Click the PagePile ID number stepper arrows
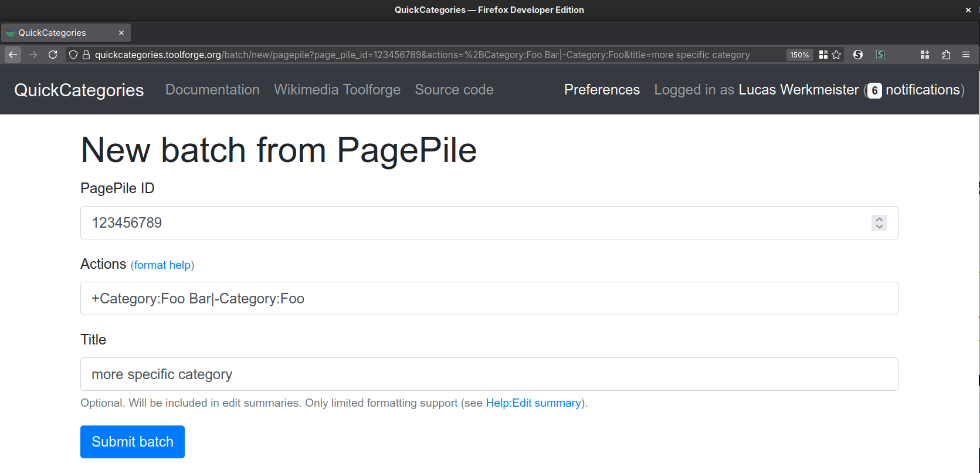This screenshot has width=980, height=473. (879, 223)
